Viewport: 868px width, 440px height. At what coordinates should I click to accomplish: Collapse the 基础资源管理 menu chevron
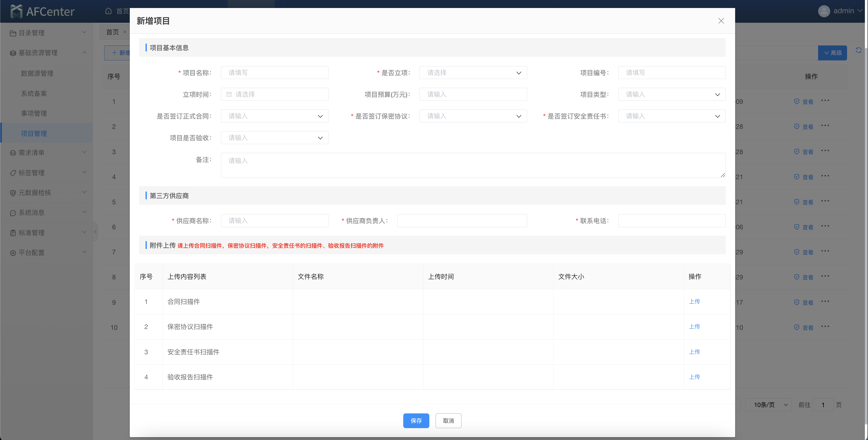(x=84, y=52)
